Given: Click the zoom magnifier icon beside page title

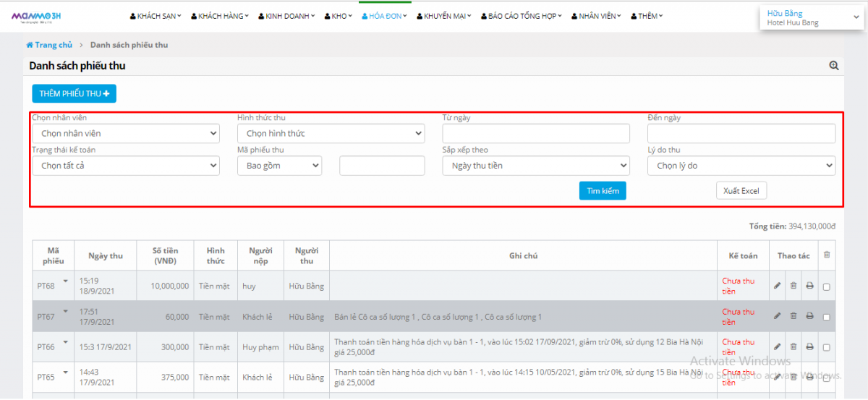Looking at the screenshot, I should [x=834, y=66].
